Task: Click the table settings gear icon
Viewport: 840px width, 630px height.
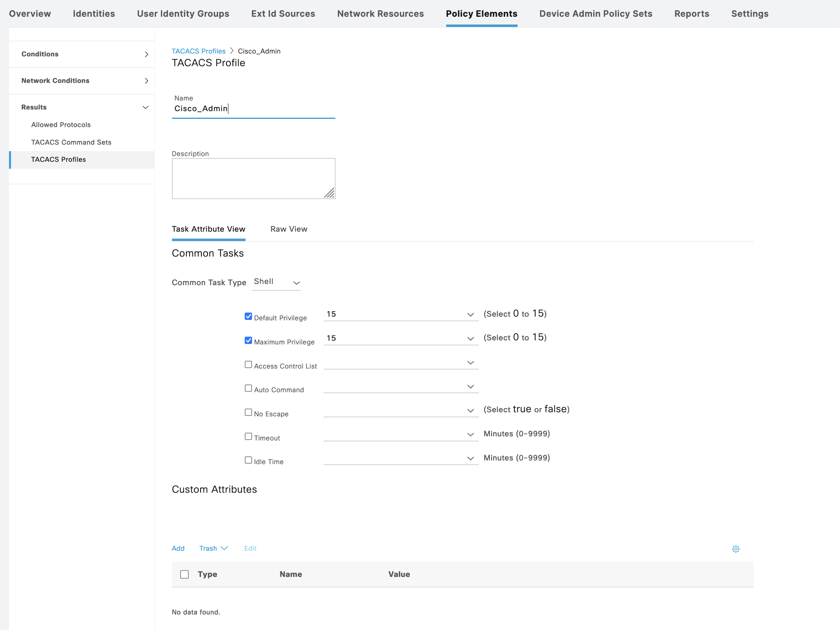Action: 736,549
